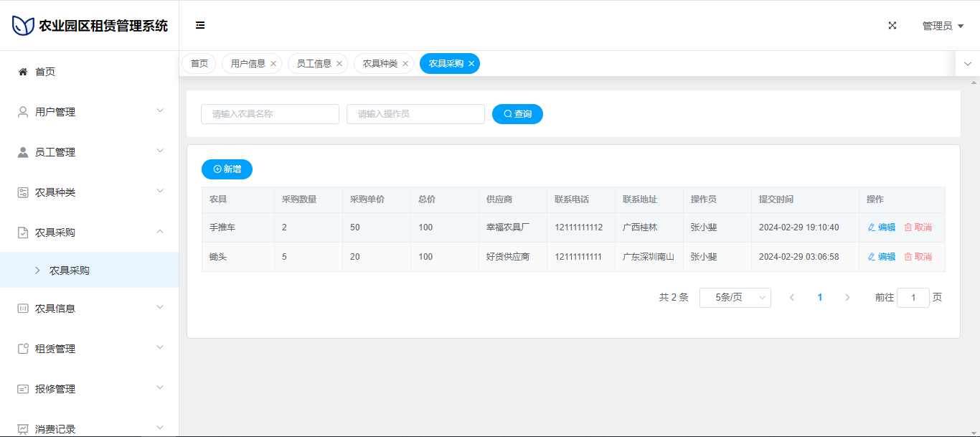
Task: Click the sidebar collapse hamburger icon
Action: pos(200,25)
